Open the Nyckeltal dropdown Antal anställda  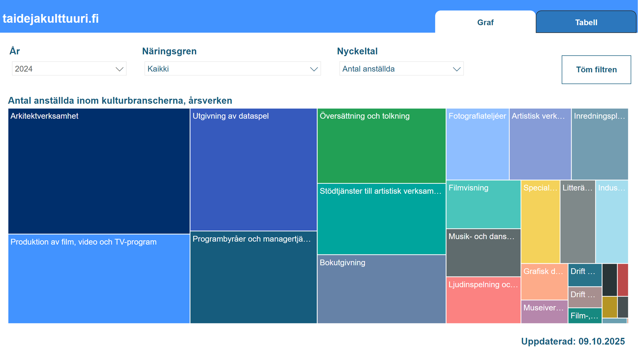click(x=401, y=69)
